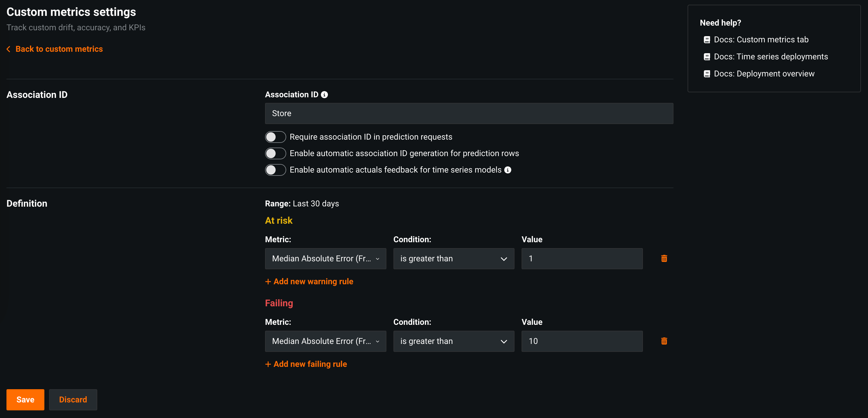Enable automatic association ID generation toggle

tap(275, 153)
